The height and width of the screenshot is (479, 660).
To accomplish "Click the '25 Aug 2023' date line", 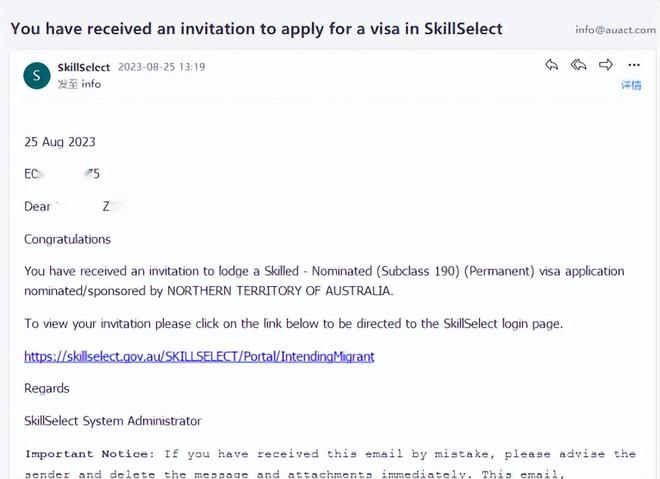I will click(x=60, y=142).
